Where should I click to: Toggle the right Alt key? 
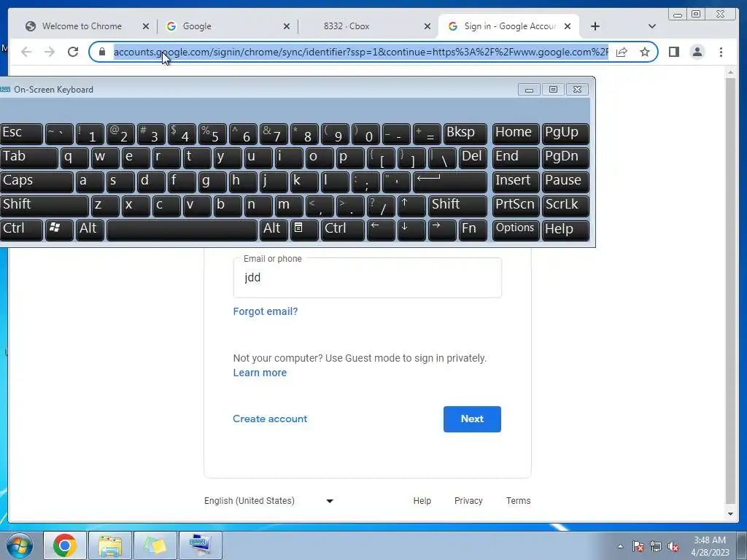pyautogui.click(x=274, y=230)
